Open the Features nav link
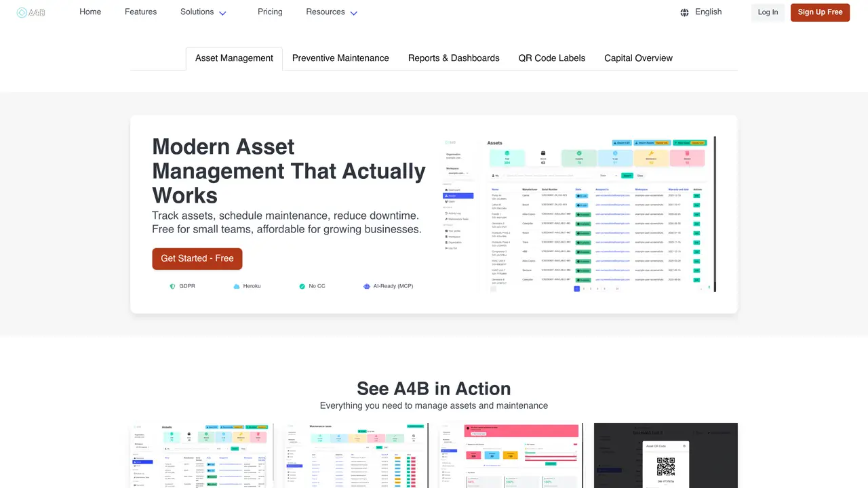Viewport: 868px width, 488px height. point(140,12)
